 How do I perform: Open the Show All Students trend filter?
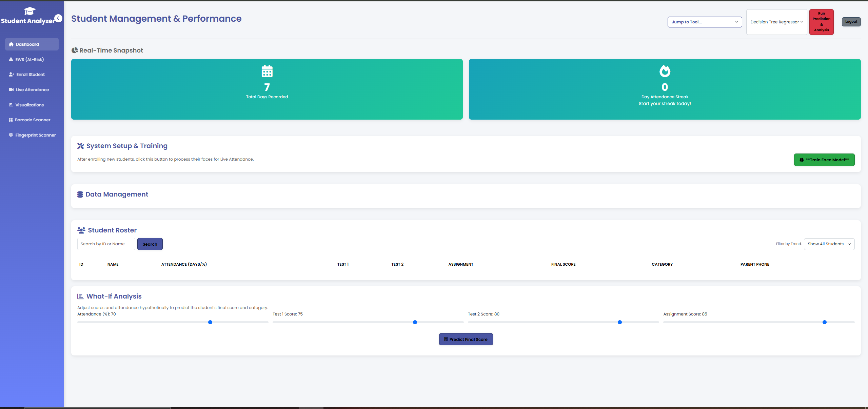pyautogui.click(x=829, y=244)
